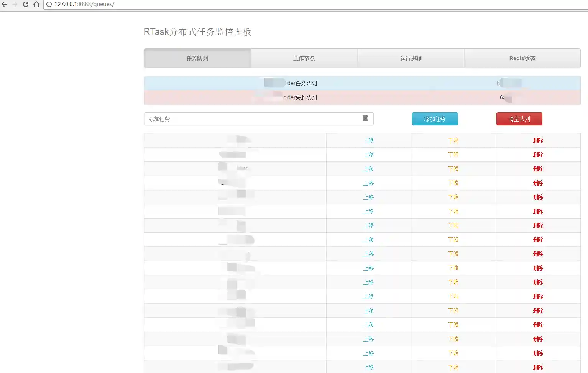
Task: Click the keyboard icon in 添加任务 field
Action: [x=365, y=118]
